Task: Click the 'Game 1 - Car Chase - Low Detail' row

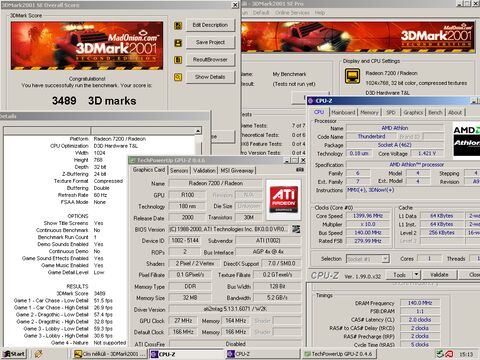Action: coord(63,300)
